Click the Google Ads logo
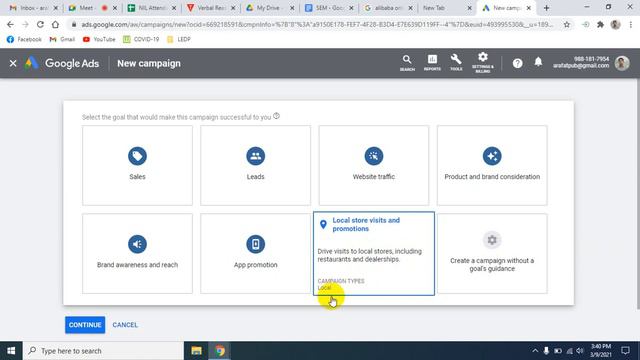The width and height of the screenshot is (640, 360). (62, 63)
